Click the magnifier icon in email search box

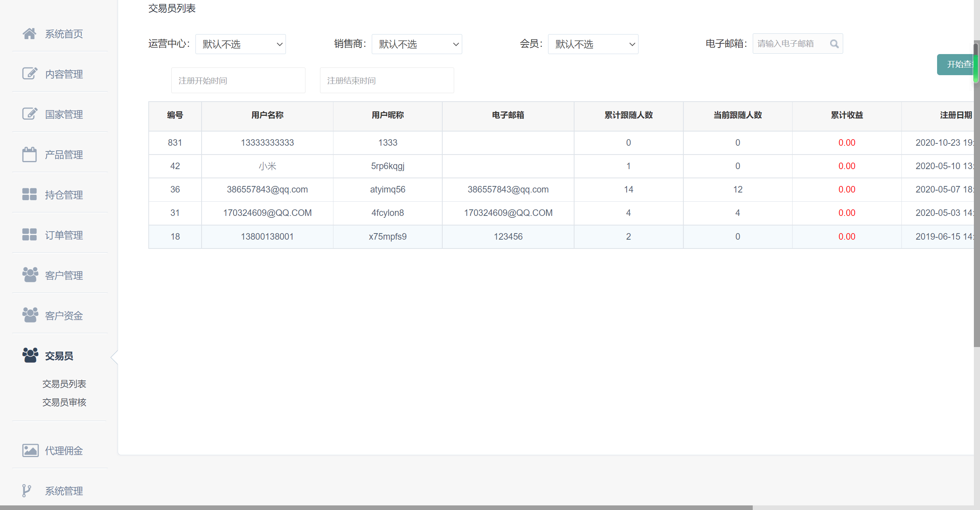click(x=834, y=44)
